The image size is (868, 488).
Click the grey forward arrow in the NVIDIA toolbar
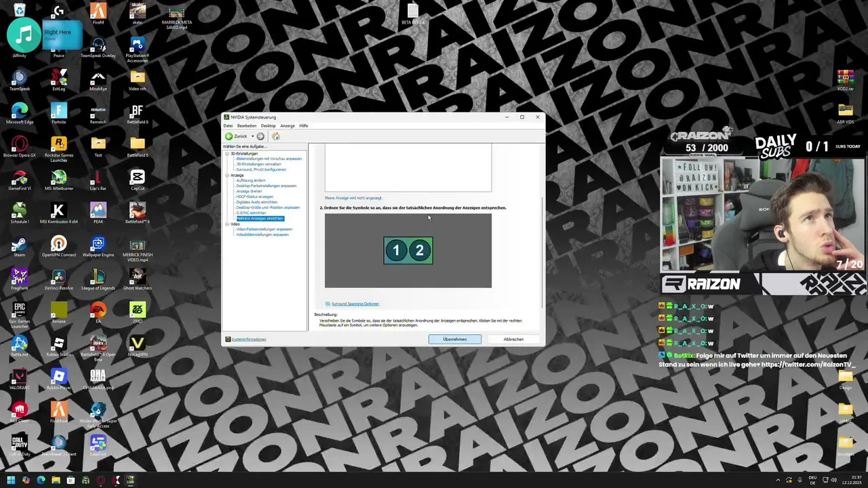260,136
